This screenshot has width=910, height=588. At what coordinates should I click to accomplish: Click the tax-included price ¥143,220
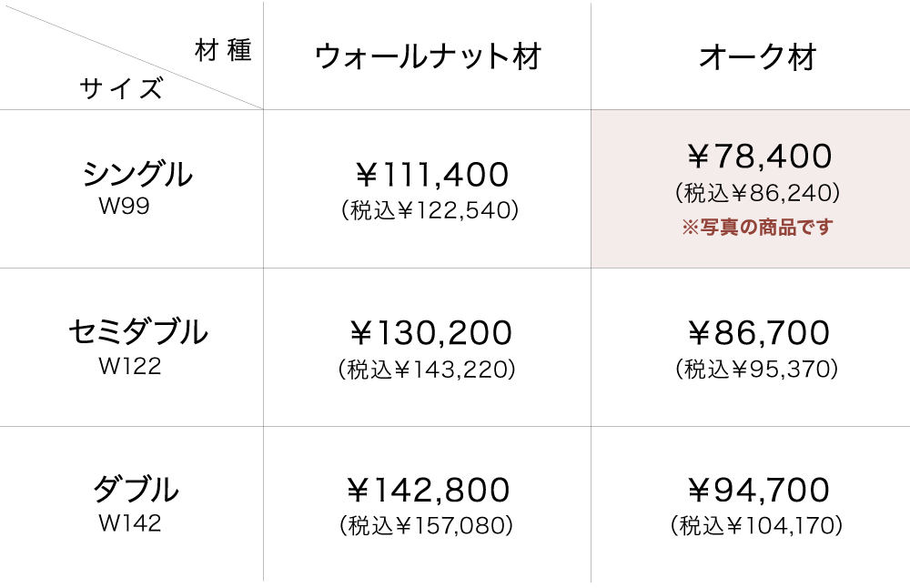coord(428,370)
